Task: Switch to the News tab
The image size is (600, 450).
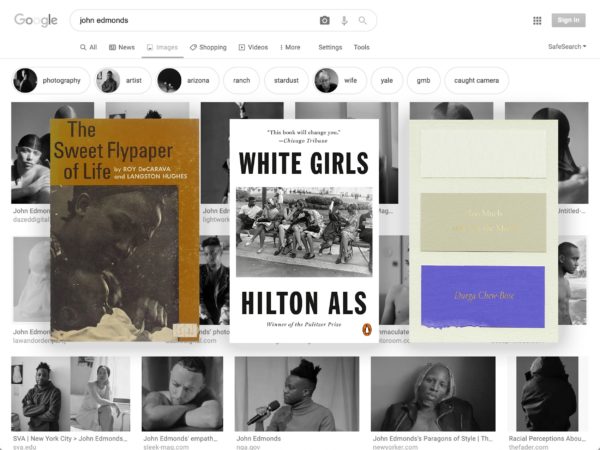Action: 122,47
